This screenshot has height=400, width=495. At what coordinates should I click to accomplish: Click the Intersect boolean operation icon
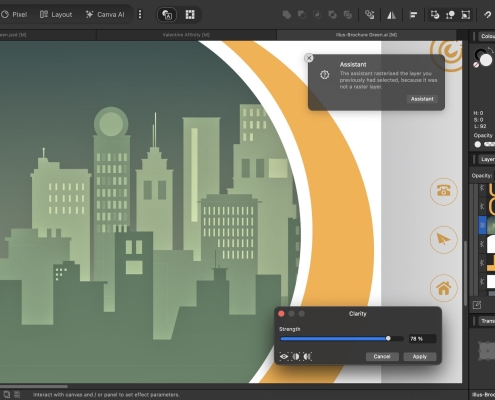(317, 15)
